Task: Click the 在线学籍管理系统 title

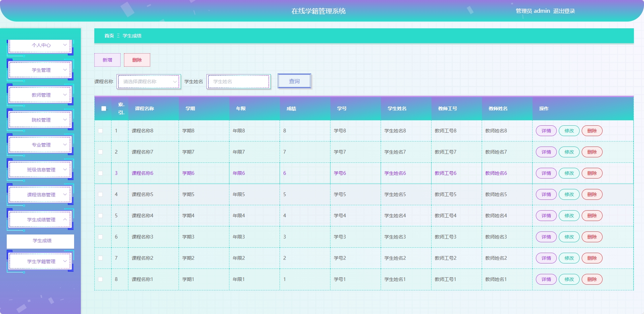Action: tap(319, 11)
